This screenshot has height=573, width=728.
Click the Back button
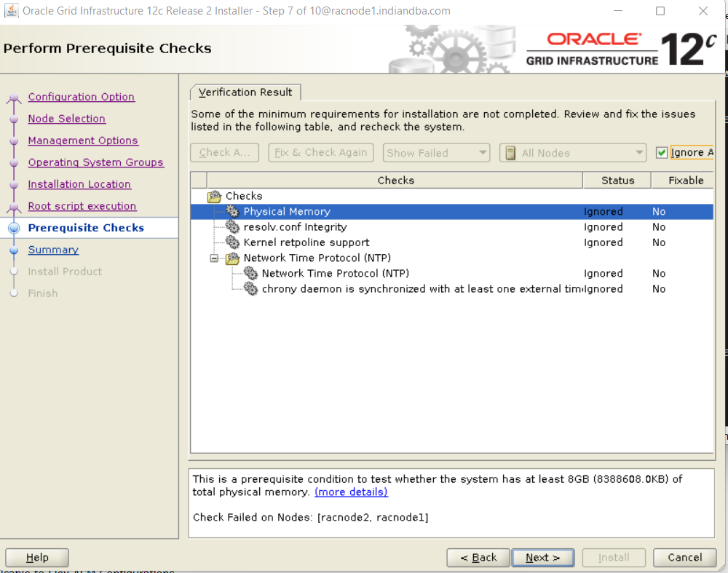(x=478, y=558)
